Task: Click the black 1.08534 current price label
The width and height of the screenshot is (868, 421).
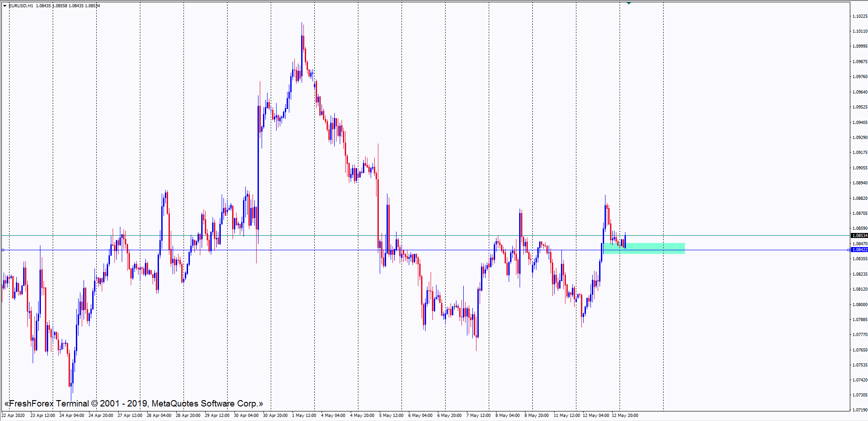Action: pyautogui.click(x=859, y=236)
